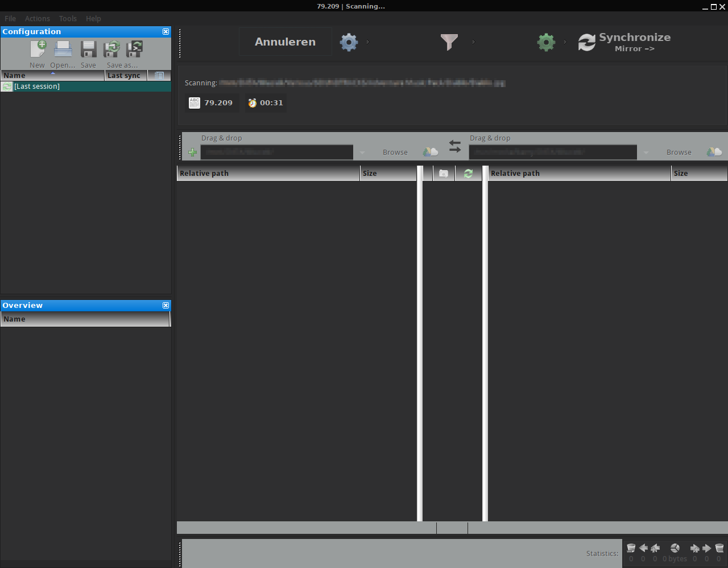Open synchronization settings green gear
The image size is (728, 568).
tap(546, 42)
